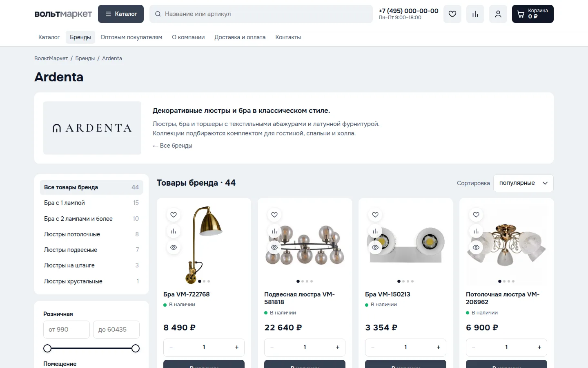Quick view Подвесная люстра VM-581818

click(274, 247)
